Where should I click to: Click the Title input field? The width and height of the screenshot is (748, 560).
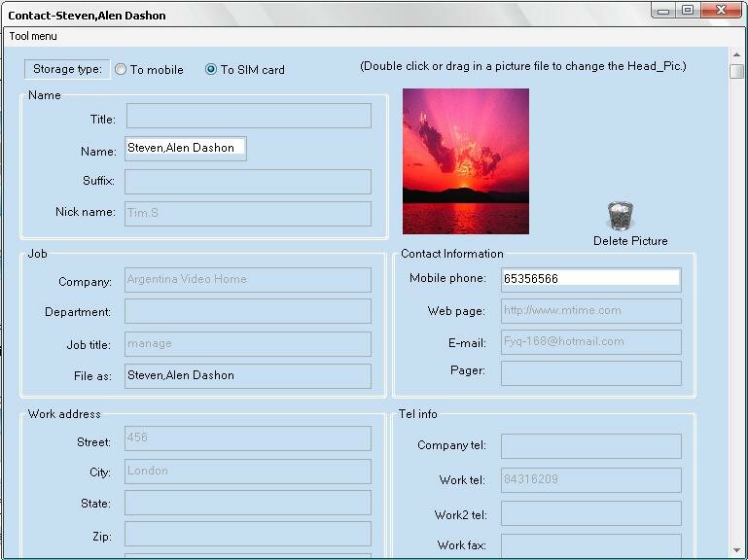[249, 116]
